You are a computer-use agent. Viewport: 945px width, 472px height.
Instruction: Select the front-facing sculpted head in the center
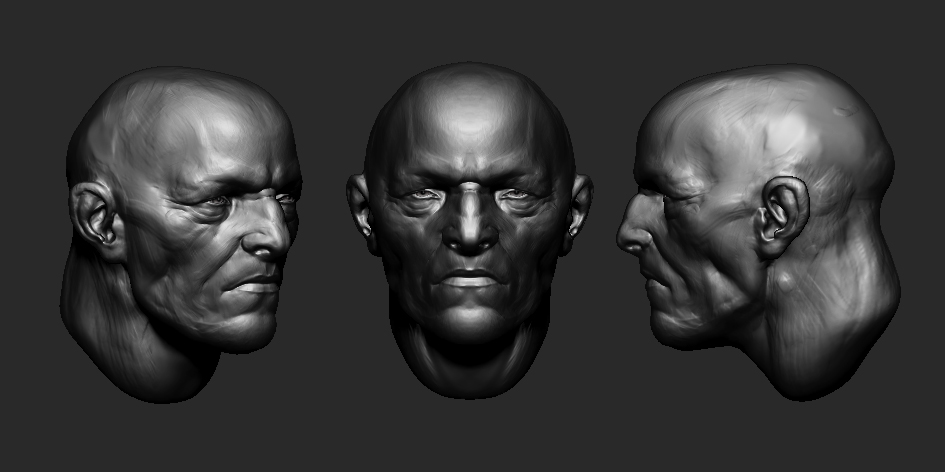(x=469, y=230)
